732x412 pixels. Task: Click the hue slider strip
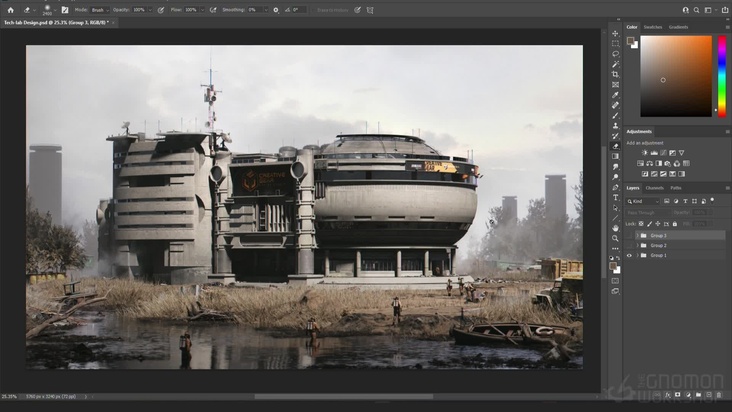(721, 75)
